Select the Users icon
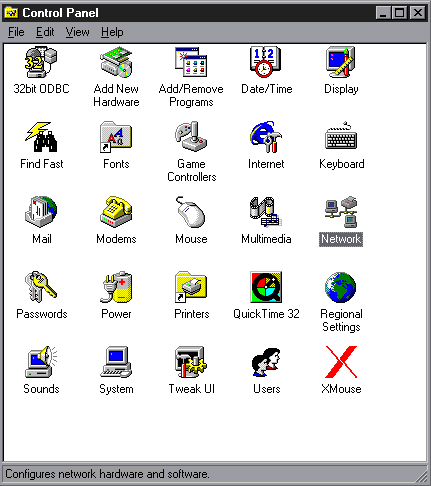This screenshot has width=431, height=486. (266, 362)
